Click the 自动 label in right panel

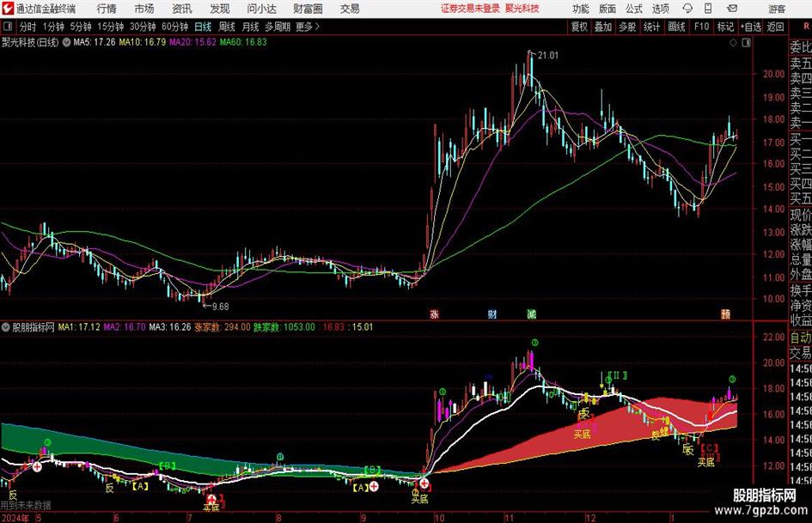801,338
